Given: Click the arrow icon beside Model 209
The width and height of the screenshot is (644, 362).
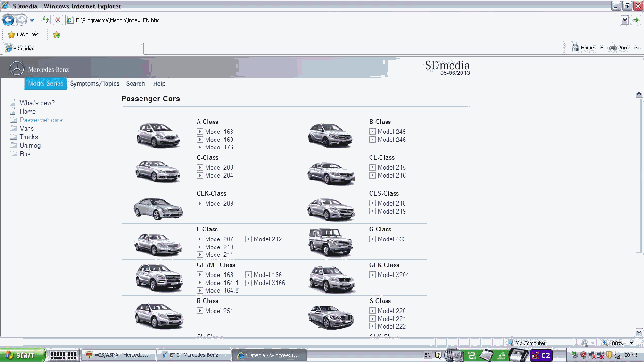Looking at the screenshot, I should coord(200,203).
